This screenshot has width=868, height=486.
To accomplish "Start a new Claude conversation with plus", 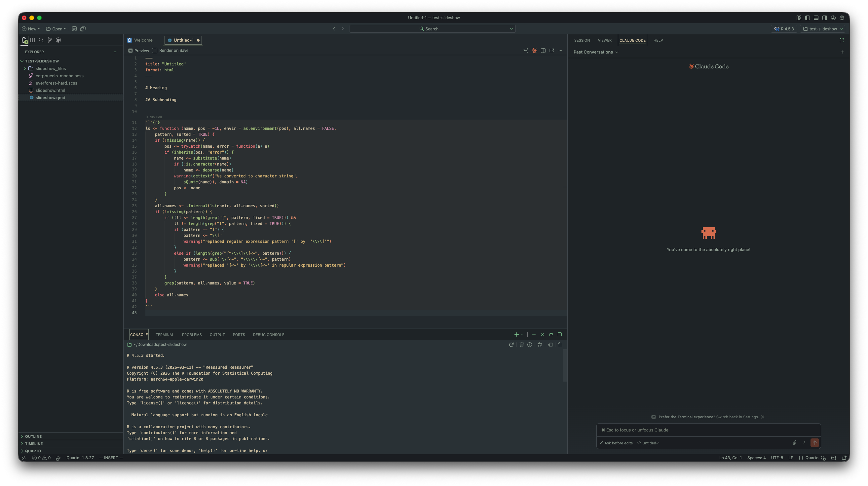I will point(842,52).
